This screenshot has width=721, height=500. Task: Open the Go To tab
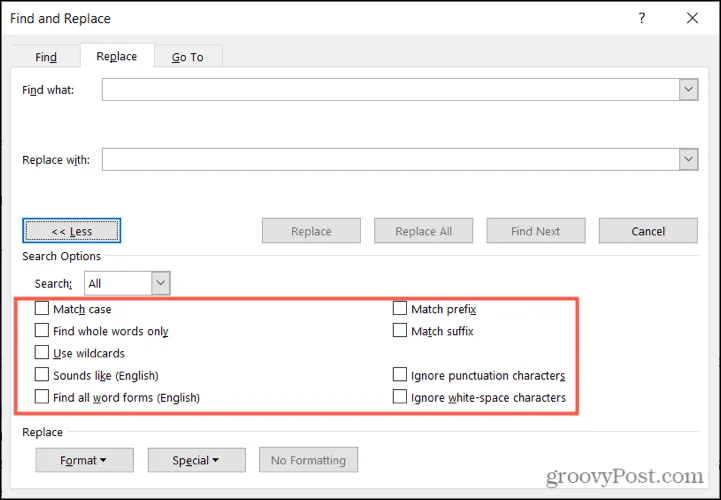click(188, 57)
